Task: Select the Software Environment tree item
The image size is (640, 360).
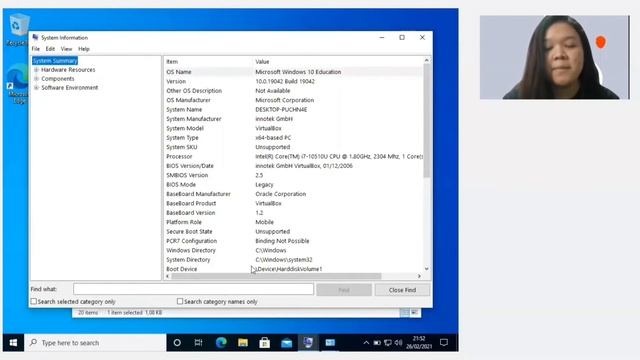Action: pos(69,88)
